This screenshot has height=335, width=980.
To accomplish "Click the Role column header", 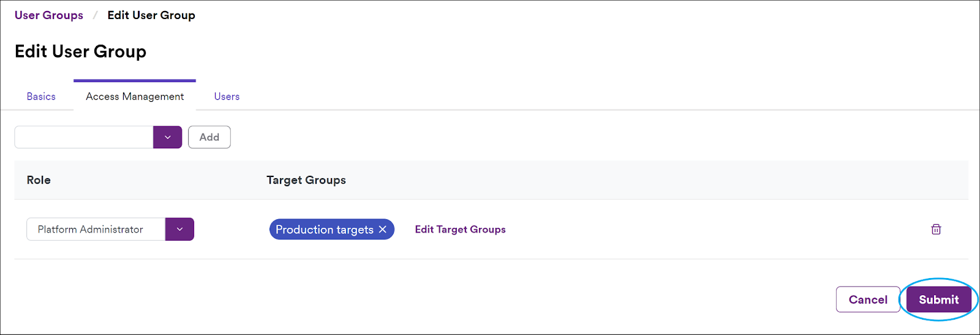I will (x=39, y=180).
